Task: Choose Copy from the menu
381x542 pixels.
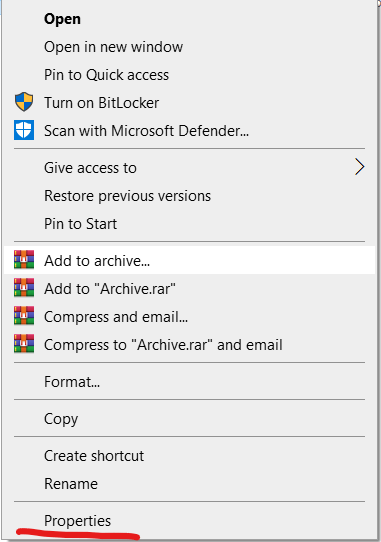Action: click(189, 419)
